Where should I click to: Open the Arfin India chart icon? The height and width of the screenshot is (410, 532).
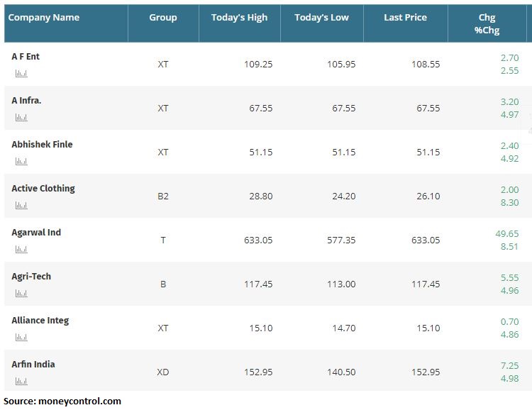[x=21, y=380]
